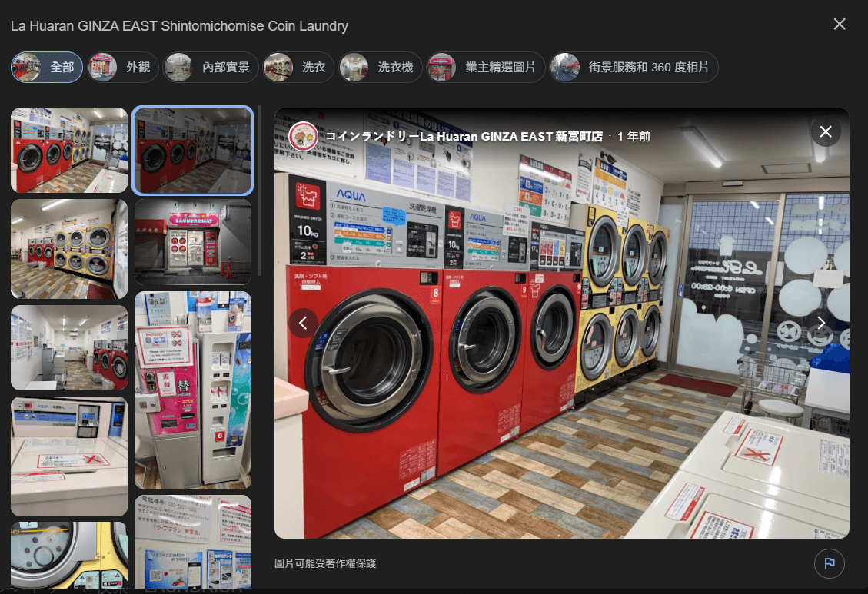Open the 業主精選圖片 category

tap(485, 67)
